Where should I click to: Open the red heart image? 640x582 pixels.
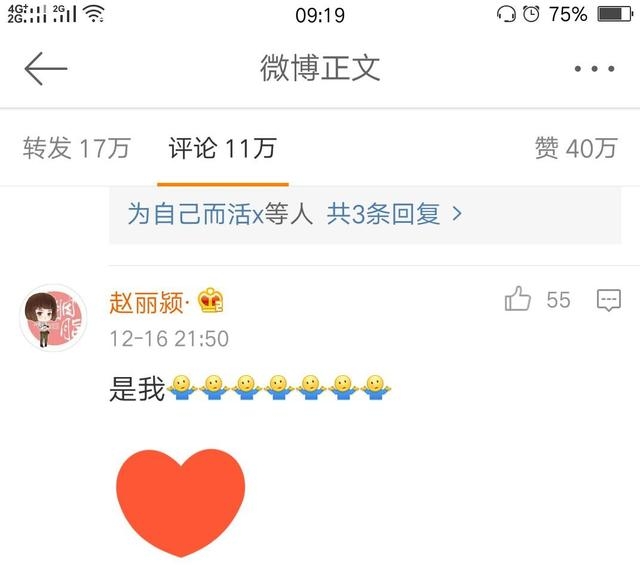tap(181, 503)
